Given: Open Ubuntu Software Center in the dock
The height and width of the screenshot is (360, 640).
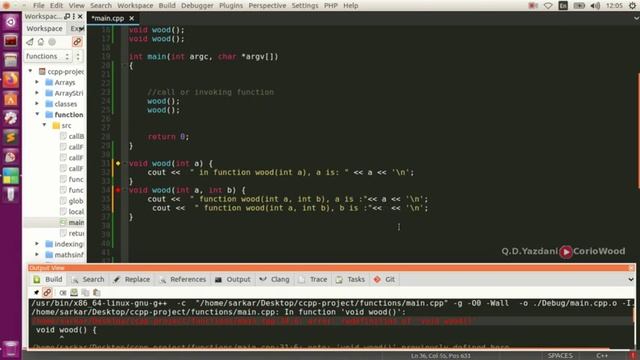Looking at the screenshot, I should tap(11, 99).
